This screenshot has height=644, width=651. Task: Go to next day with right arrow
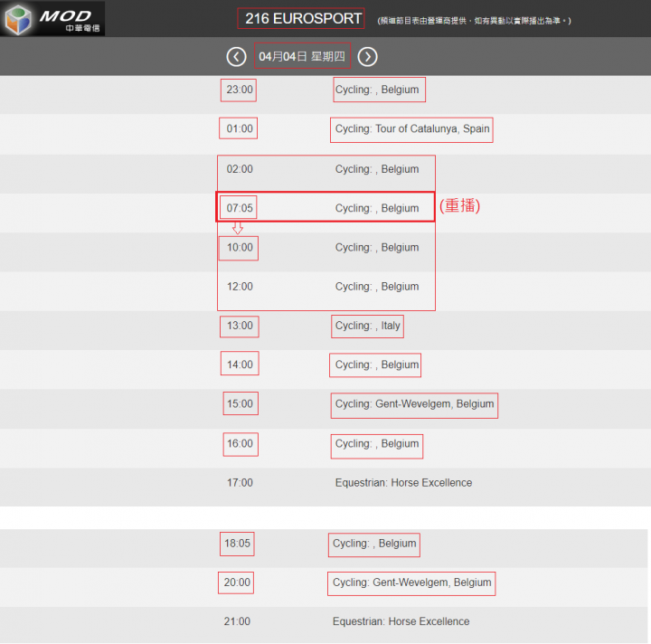[x=367, y=57]
